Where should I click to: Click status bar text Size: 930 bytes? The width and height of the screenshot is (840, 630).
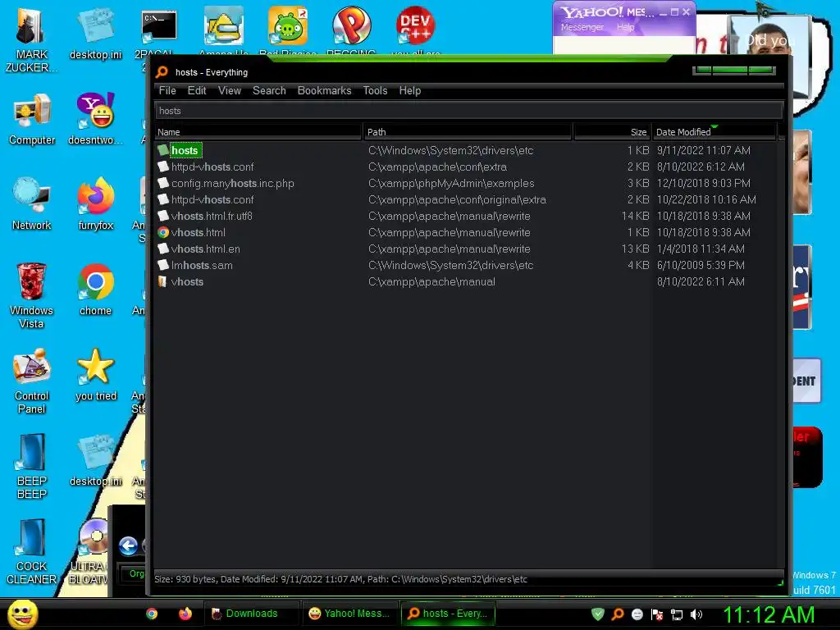tap(185, 579)
